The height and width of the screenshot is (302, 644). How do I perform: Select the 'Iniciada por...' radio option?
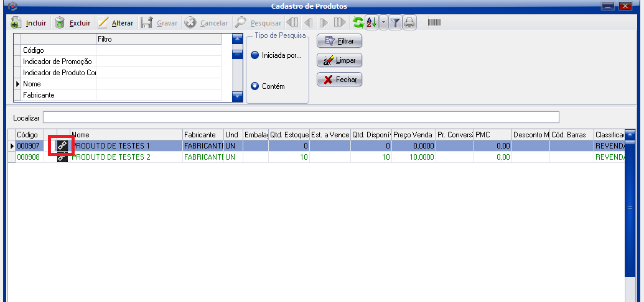[x=254, y=55]
